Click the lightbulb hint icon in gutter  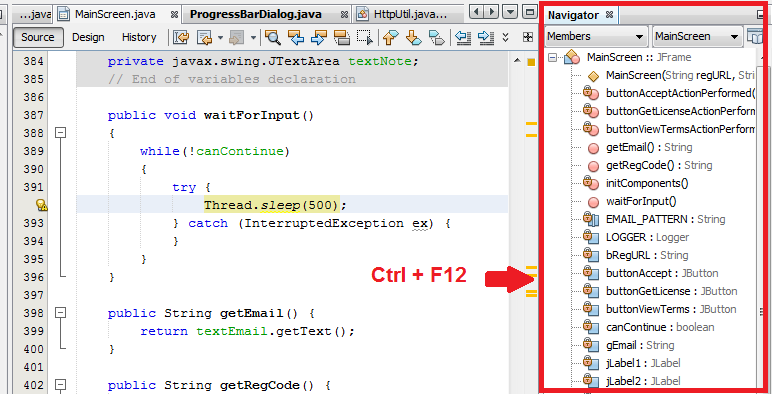41,205
